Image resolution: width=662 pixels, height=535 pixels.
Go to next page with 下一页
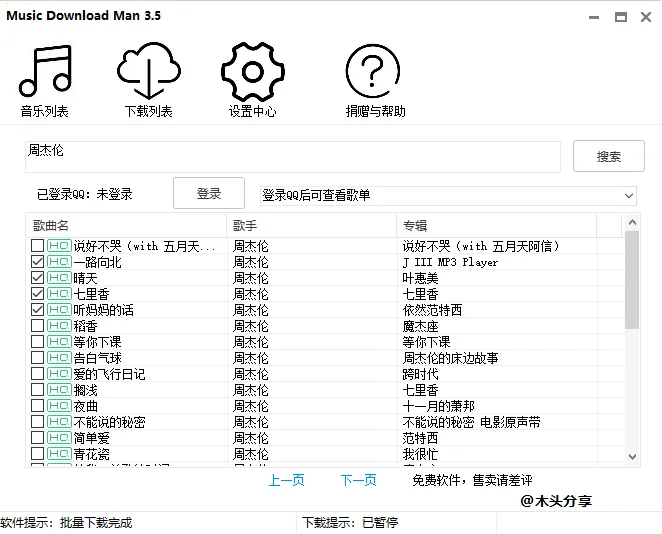358,480
